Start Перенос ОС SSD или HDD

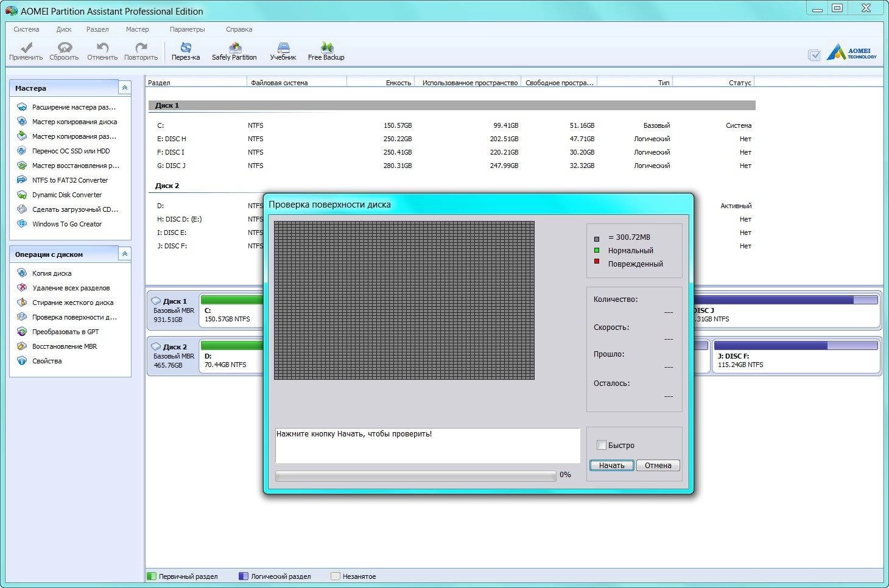pos(64,151)
